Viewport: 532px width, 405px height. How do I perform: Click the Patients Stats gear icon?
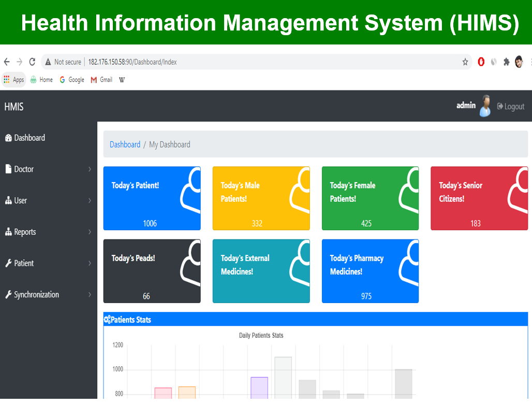pyautogui.click(x=107, y=320)
